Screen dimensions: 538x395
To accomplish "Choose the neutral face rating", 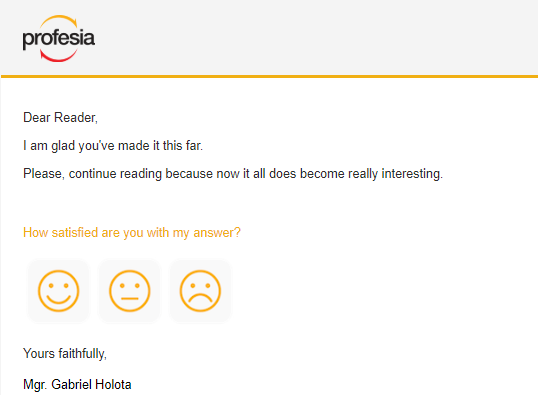I will point(129,291).
